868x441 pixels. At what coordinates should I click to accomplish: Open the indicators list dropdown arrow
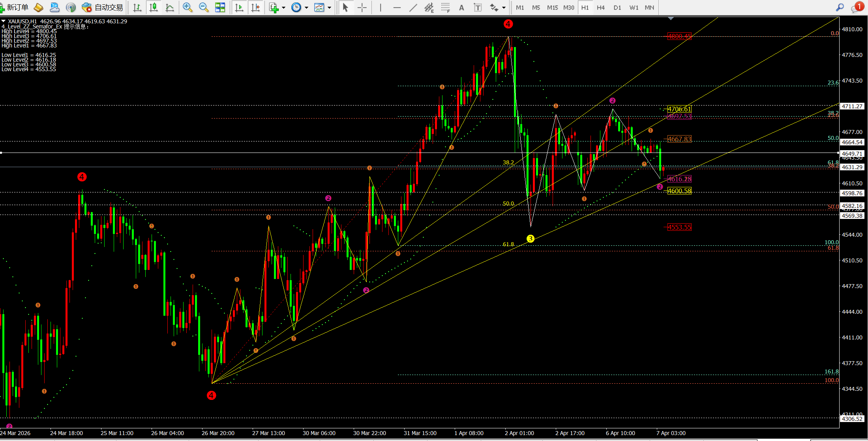pyautogui.click(x=283, y=7)
